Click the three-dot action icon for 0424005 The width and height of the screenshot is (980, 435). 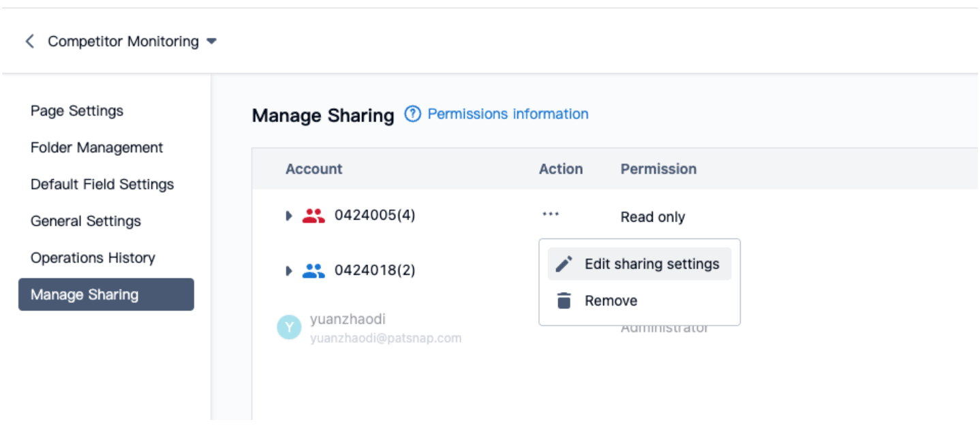(x=551, y=214)
